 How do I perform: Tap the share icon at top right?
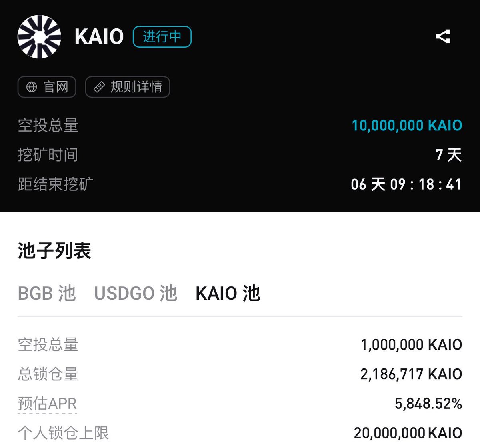(443, 36)
